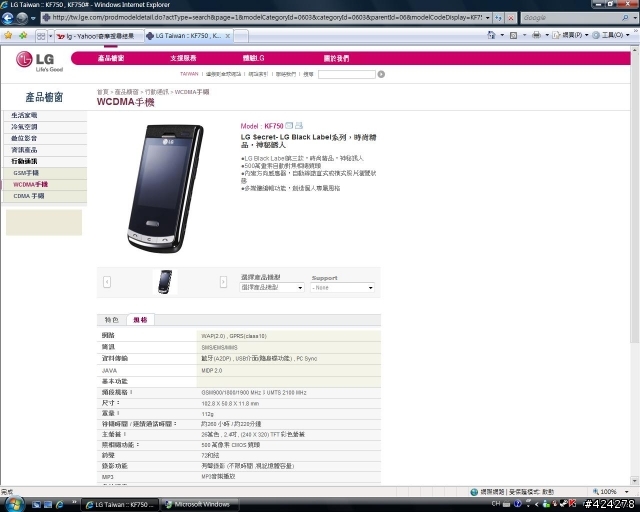This screenshot has height=512, width=640.
Task: Click the magnifier search icon
Action: click(625, 18)
